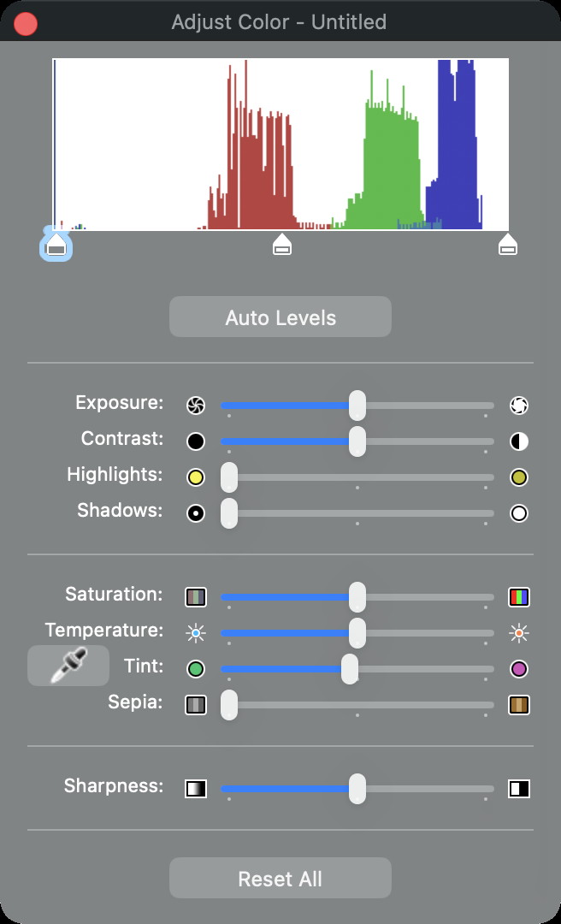
Task: Click the cool temperature sun icon
Action: (x=196, y=633)
